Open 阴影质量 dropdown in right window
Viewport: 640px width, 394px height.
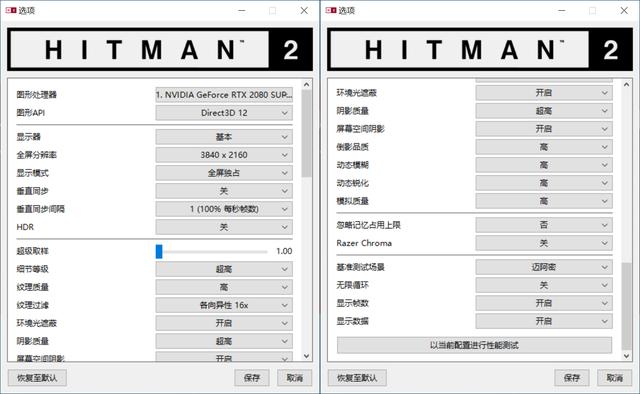click(x=544, y=111)
